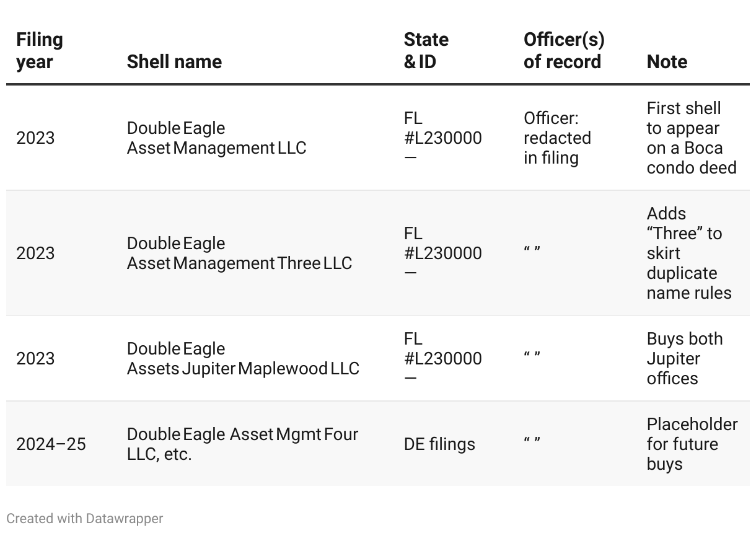Click the Note column header

click(667, 62)
